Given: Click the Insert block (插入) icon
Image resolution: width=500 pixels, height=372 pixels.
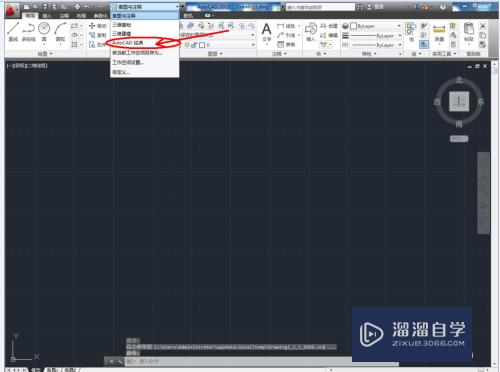Looking at the screenshot, I should point(311,32).
